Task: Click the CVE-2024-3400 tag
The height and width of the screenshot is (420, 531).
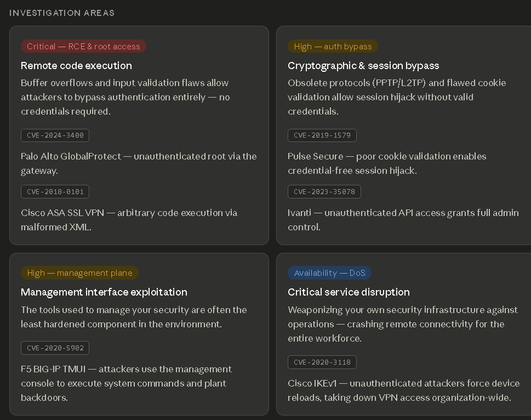Action: click(x=55, y=135)
